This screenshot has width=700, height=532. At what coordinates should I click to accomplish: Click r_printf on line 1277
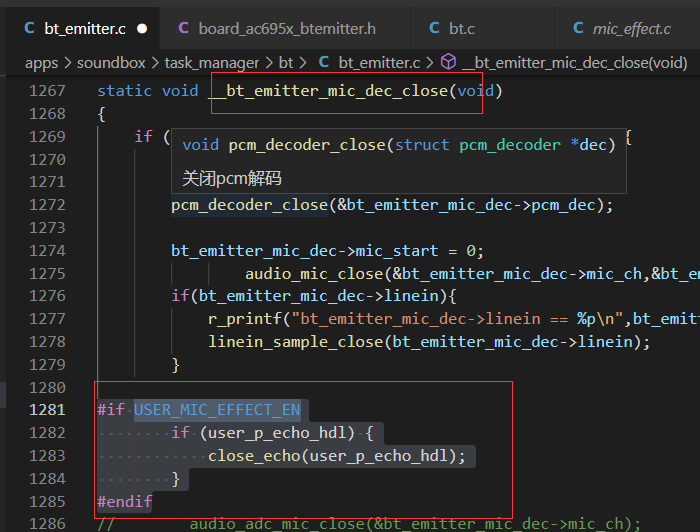[245, 319]
